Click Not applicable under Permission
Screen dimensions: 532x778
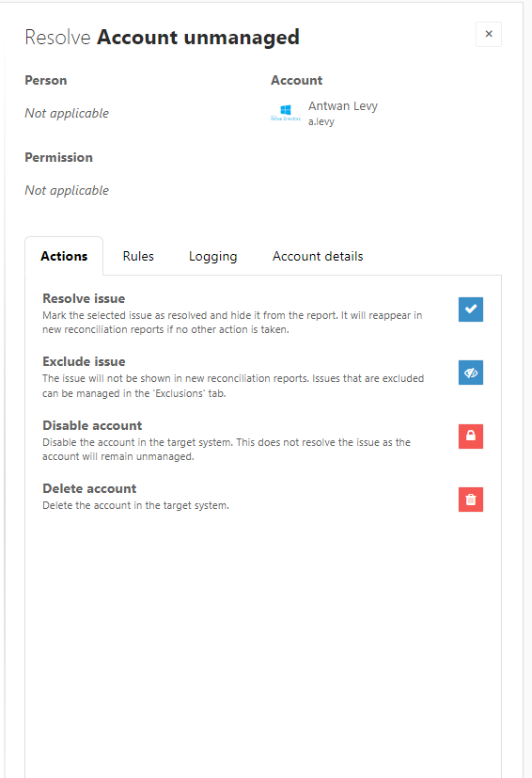67,190
